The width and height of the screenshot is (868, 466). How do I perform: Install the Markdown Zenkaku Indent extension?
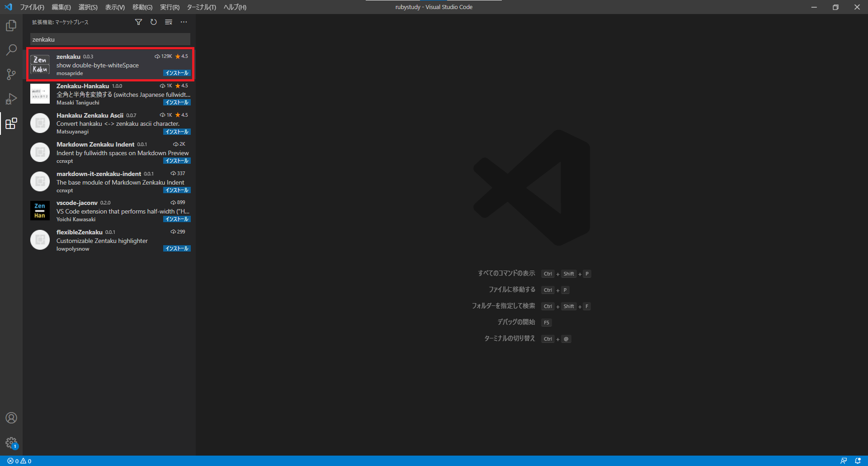(x=177, y=161)
